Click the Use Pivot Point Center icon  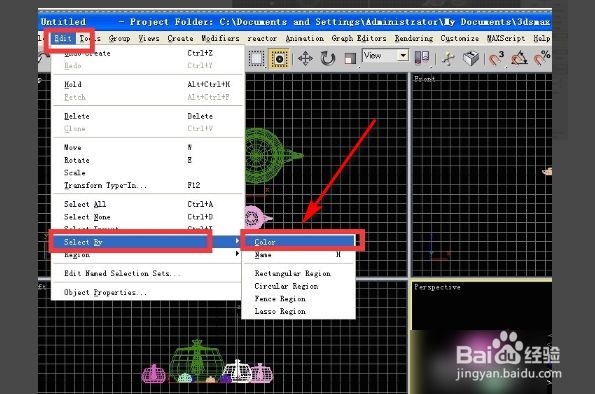422,58
